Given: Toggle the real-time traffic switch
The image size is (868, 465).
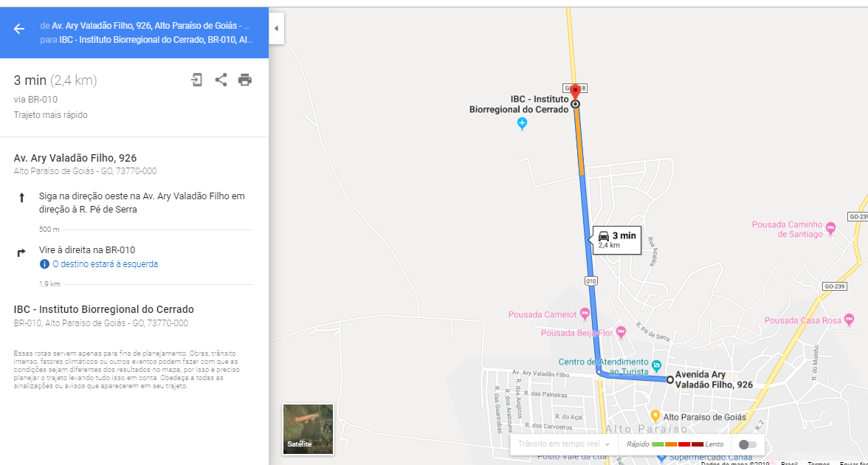Looking at the screenshot, I should coord(747,444).
